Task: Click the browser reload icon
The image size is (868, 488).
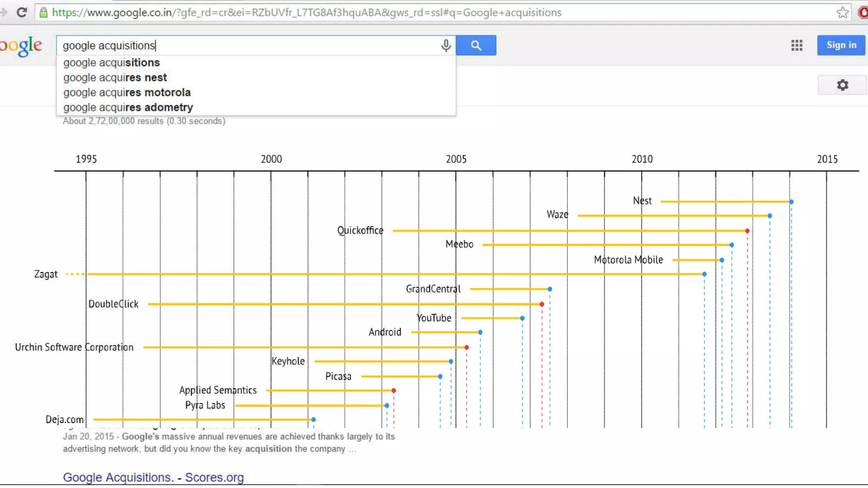Action: pos(22,12)
